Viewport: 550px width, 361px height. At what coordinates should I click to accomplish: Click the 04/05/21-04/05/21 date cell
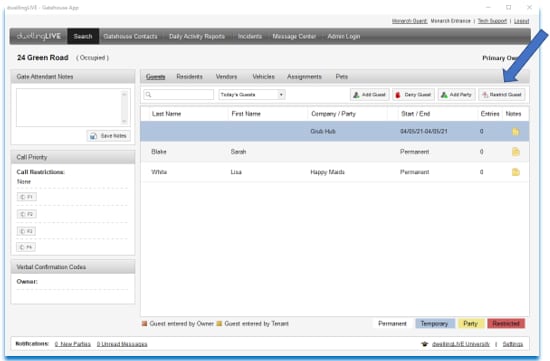coord(423,132)
